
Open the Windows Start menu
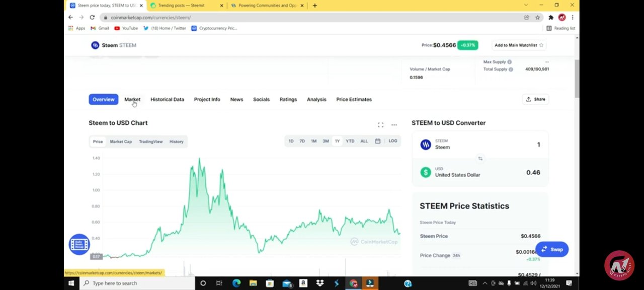[71, 283]
